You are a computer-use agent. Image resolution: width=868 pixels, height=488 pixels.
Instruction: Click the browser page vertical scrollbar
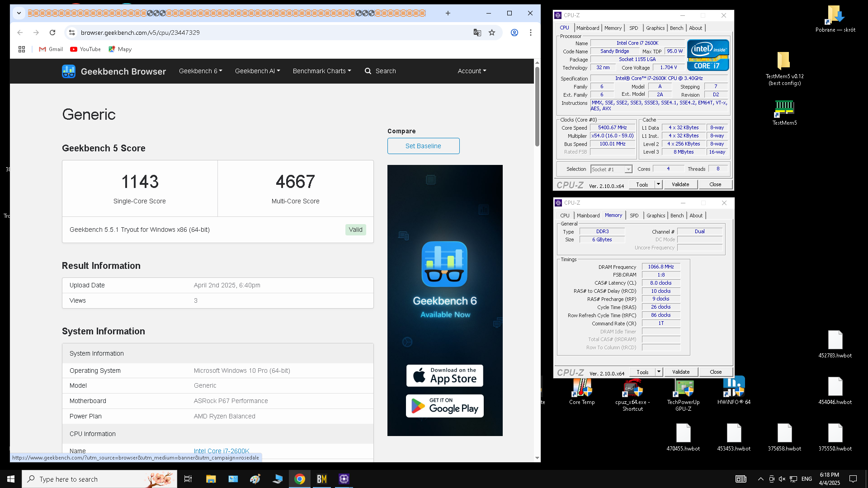(537, 107)
